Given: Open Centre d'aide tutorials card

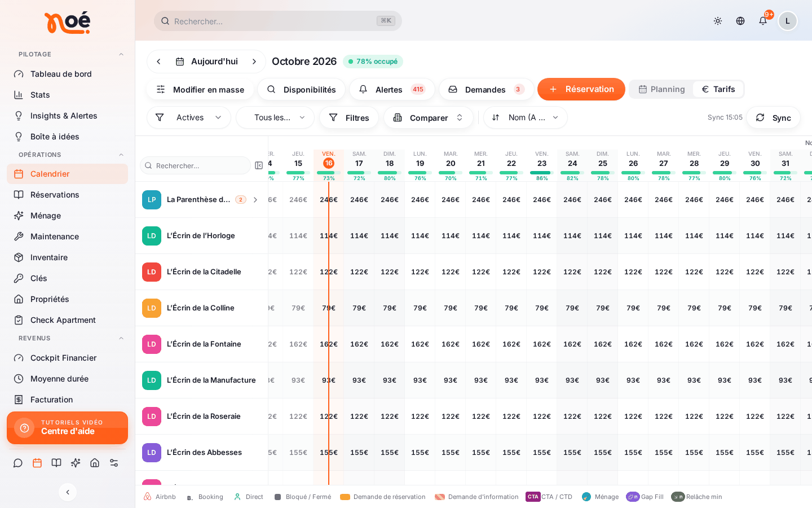Looking at the screenshot, I should [67, 428].
